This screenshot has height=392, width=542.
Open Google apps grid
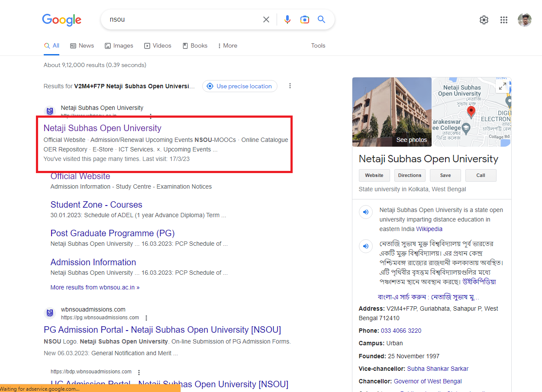click(x=504, y=20)
